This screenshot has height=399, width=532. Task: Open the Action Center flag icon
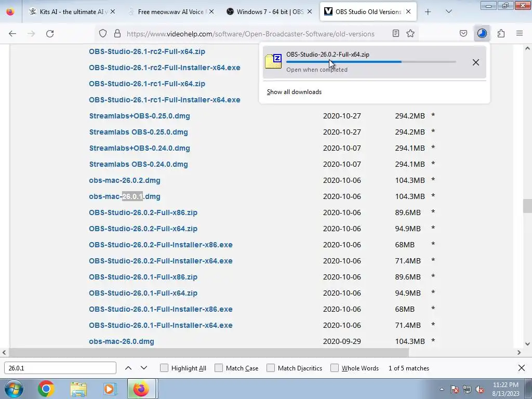pos(454,389)
